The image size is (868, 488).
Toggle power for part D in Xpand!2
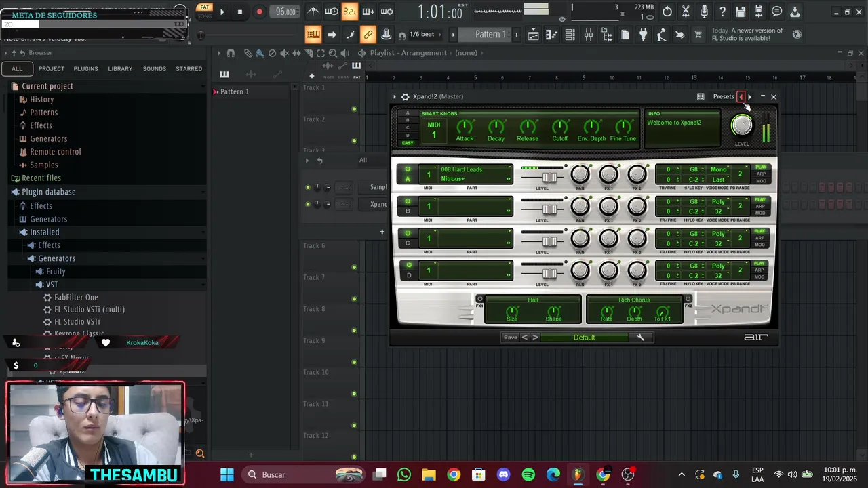click(x=408, y=265)
